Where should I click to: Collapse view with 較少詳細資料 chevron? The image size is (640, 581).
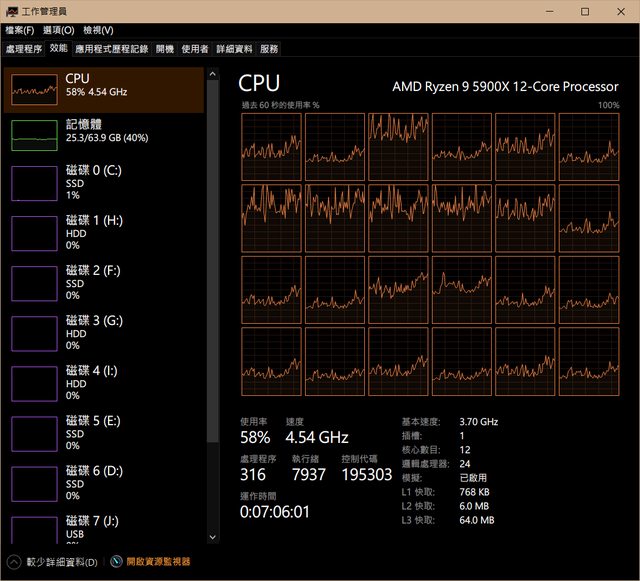14,562
